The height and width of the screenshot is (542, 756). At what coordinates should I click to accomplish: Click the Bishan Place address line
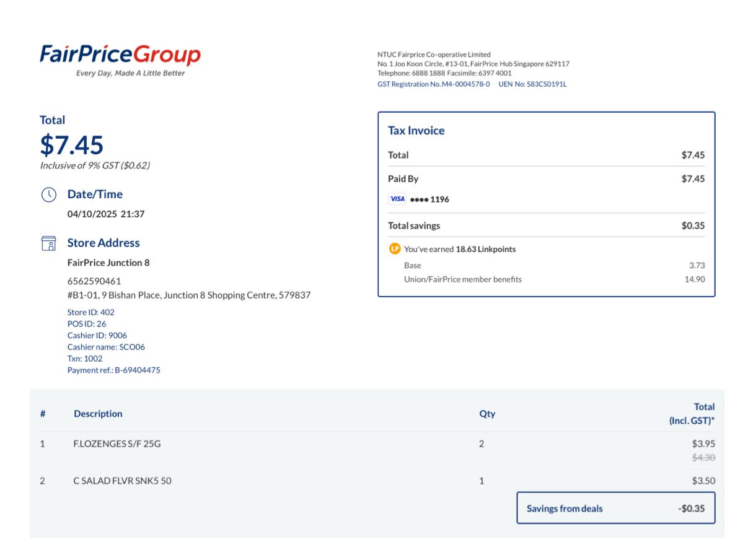coord(189,295)
